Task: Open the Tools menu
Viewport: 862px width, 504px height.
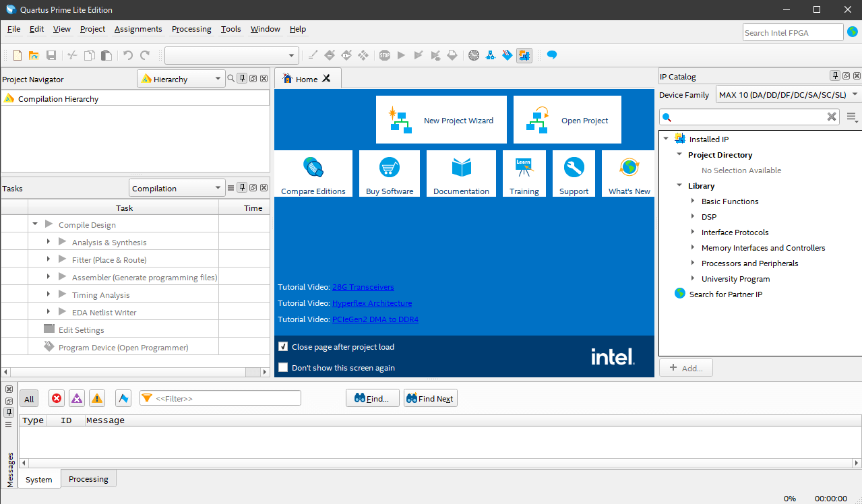Action: pyautogui.click(x=231, y=29)
